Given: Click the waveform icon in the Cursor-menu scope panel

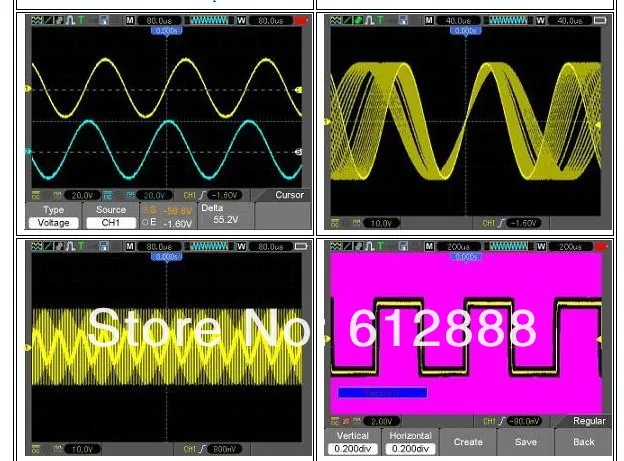Looking at the screenshot, I should 36,20.
